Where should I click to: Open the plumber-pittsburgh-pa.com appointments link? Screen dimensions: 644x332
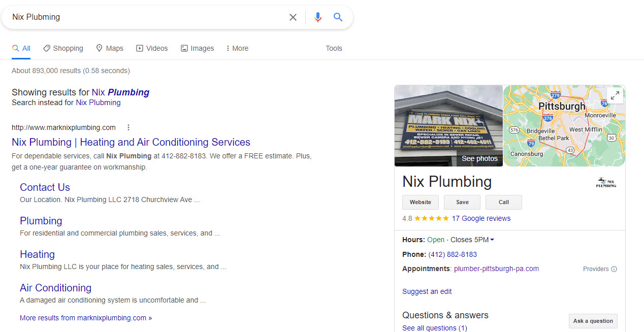[496, 269]
